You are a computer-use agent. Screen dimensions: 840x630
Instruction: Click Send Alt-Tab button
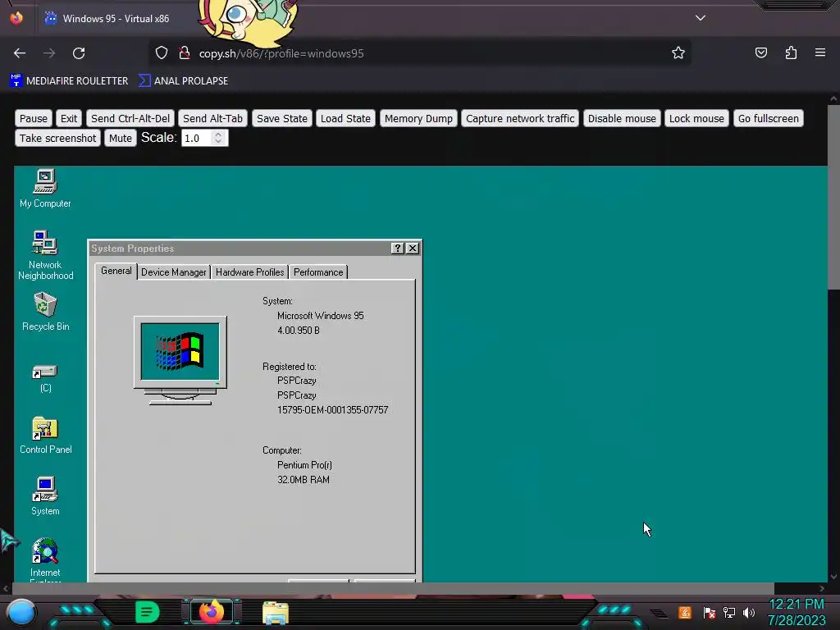point(212,118)
